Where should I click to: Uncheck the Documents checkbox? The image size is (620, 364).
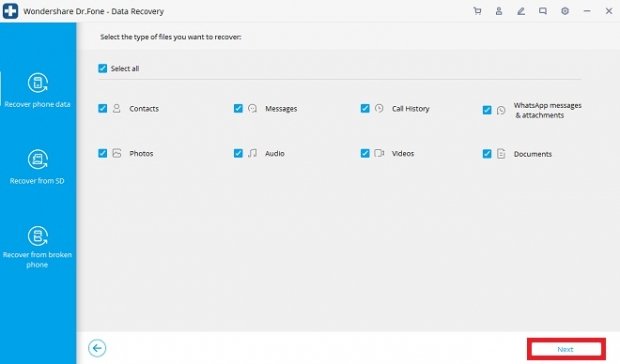(x=487, y=153)
